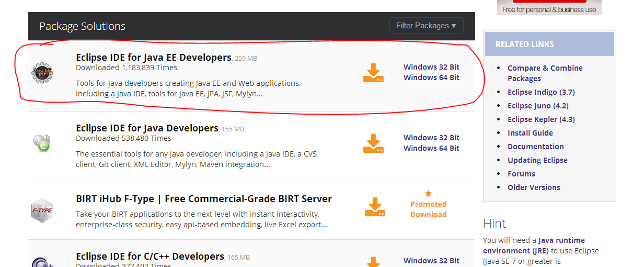Open Eclipse IDE for C/C++ Developers title

(x=150, y=257)
